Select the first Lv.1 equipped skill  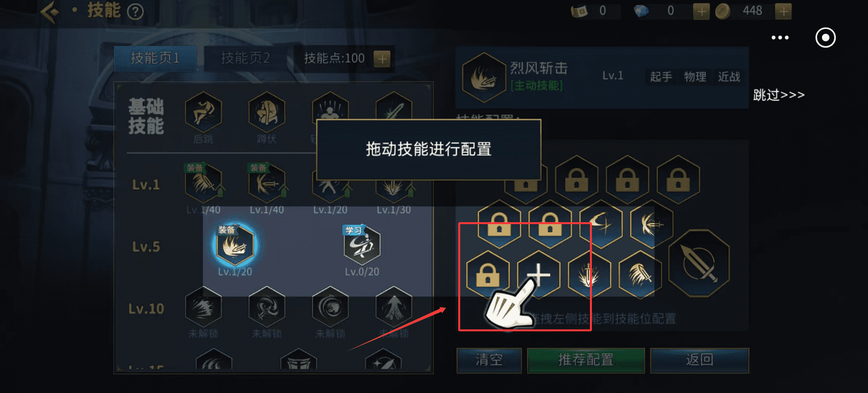click(x=203, y=183)
